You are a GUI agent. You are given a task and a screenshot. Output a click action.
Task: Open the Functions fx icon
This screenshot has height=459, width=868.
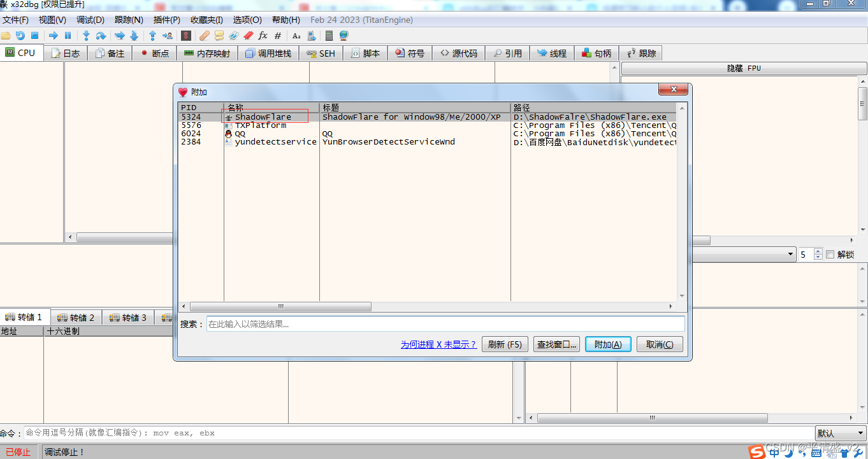263,36
